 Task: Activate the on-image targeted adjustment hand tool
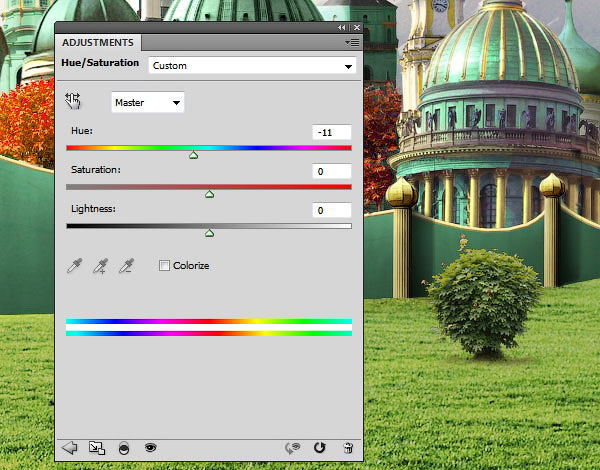(73, 101)
